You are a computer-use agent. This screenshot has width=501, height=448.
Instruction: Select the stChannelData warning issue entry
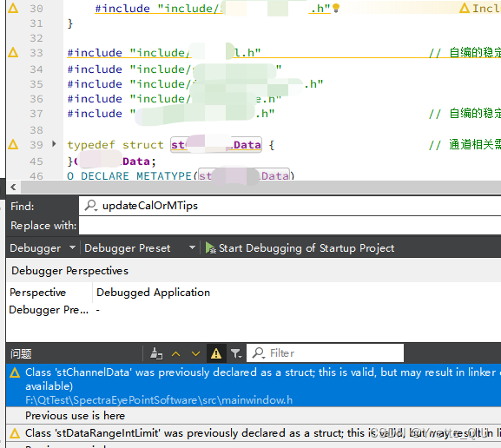(x=254, y=385)
